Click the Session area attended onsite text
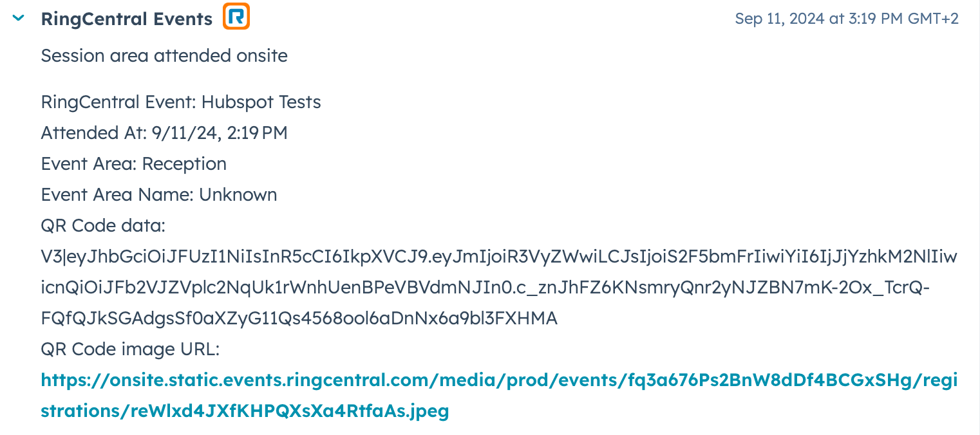Image resolution: width=980 pixels, height=435 pixels. coord(164,56)
